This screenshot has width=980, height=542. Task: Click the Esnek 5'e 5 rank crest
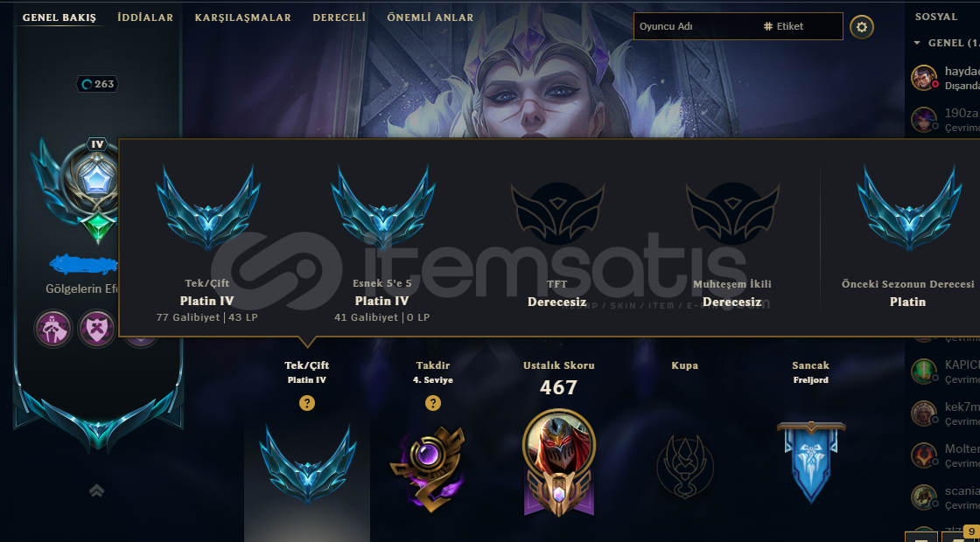[383, 208]
